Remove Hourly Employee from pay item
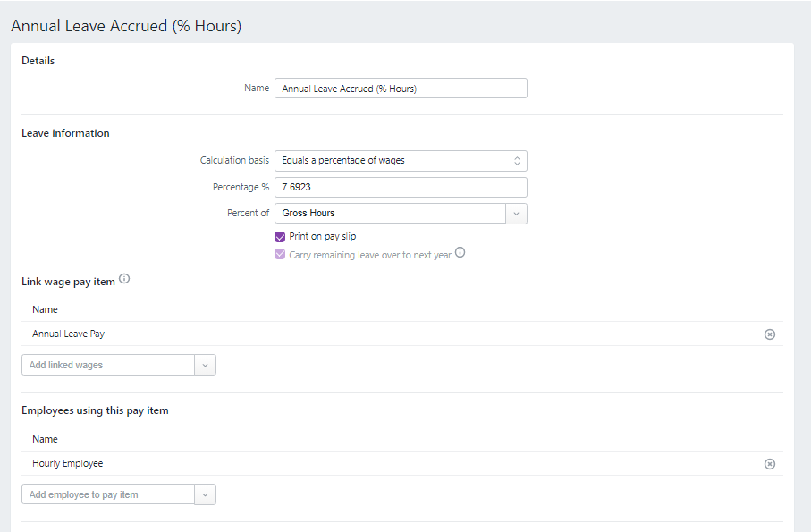The width and height of the screenshot is (811, 532). click(x=769, y=464)
